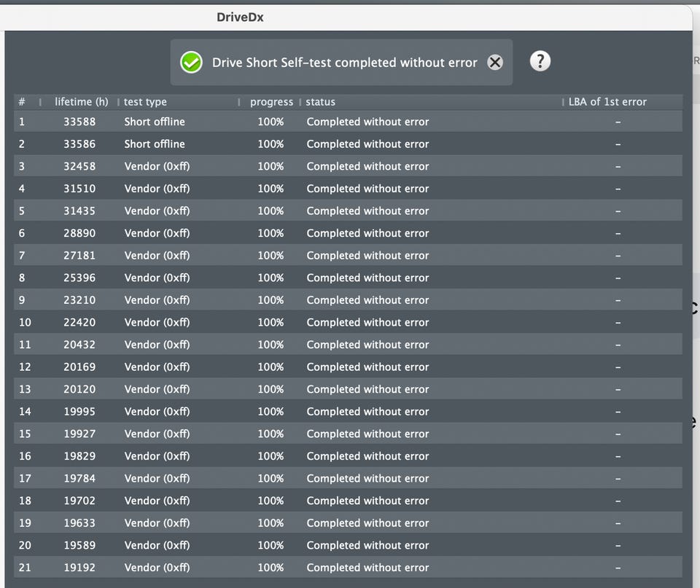
Task: Select the lifetime value 27181
Action: [x=79, y=256]
